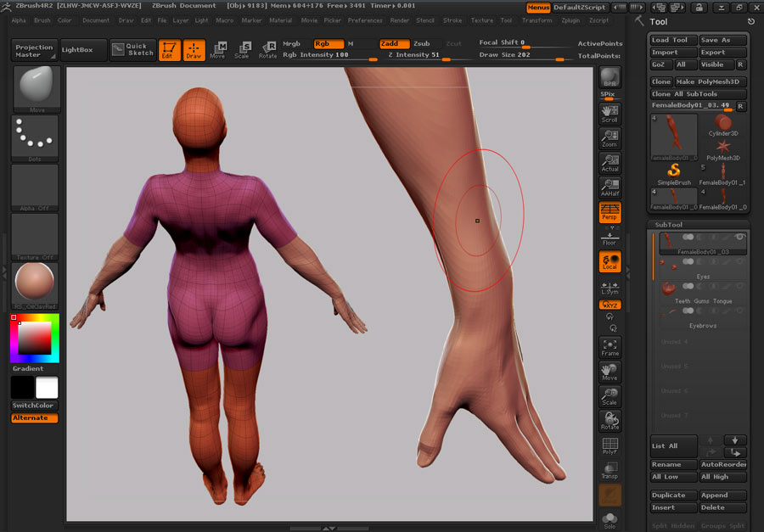The width and height of the screenshot is (764, 532).
Task: Toggle Transp transparency mode
Action: pos(610,470)
